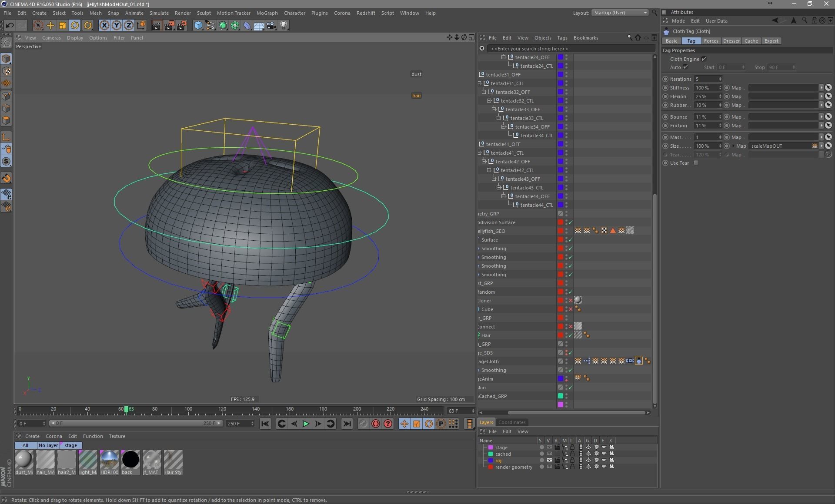This screenshot has width=835, height=504.
Task: Click the stage layer color swatch
Action: coord(491,448)
